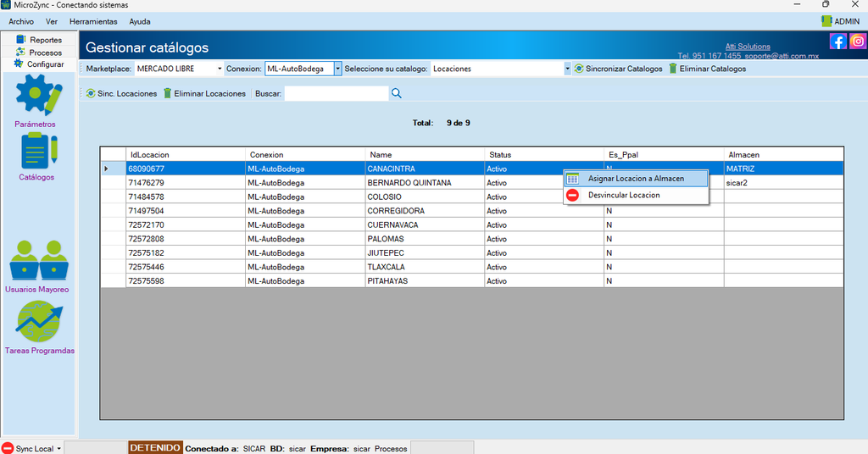The width and height of the screenshot is (868, 454).
Task: Click IdLocacion 72575598 cell
Action: (x=186, y=281)
